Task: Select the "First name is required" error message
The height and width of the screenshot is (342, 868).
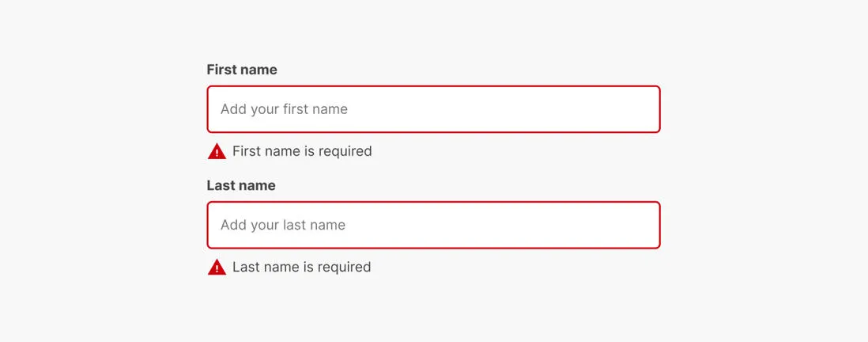Action: (x=302, y=151)
